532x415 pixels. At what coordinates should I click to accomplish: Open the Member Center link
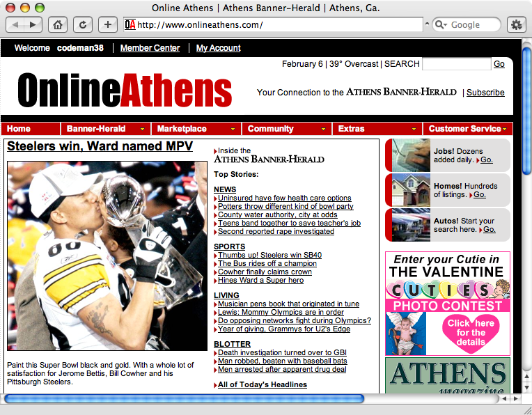click(x=150, y=48)
